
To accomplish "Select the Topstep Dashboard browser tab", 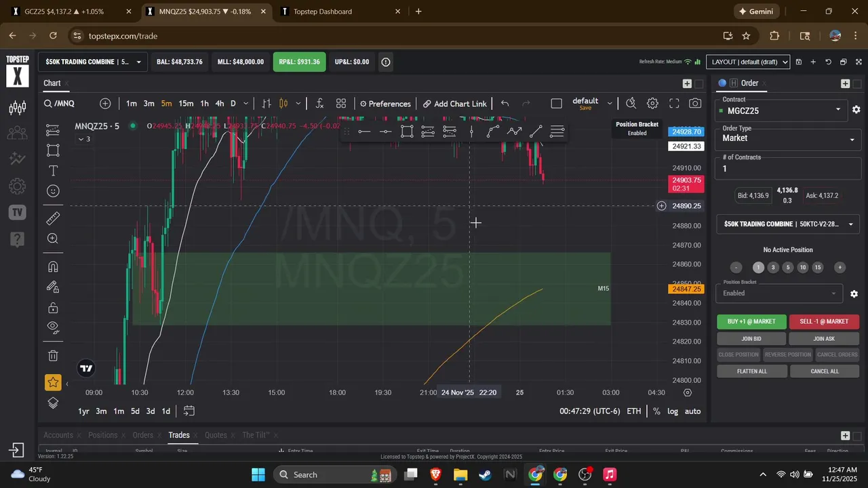I will pyautogui.click(x=339, y=12).
